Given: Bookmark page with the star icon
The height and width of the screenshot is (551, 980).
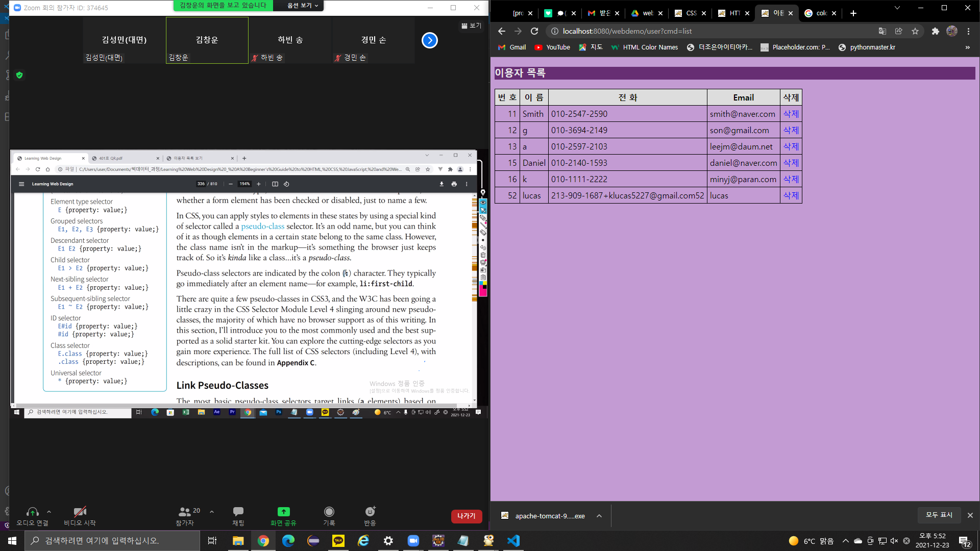Looking at the screenshot, I should tap(915, 31).
